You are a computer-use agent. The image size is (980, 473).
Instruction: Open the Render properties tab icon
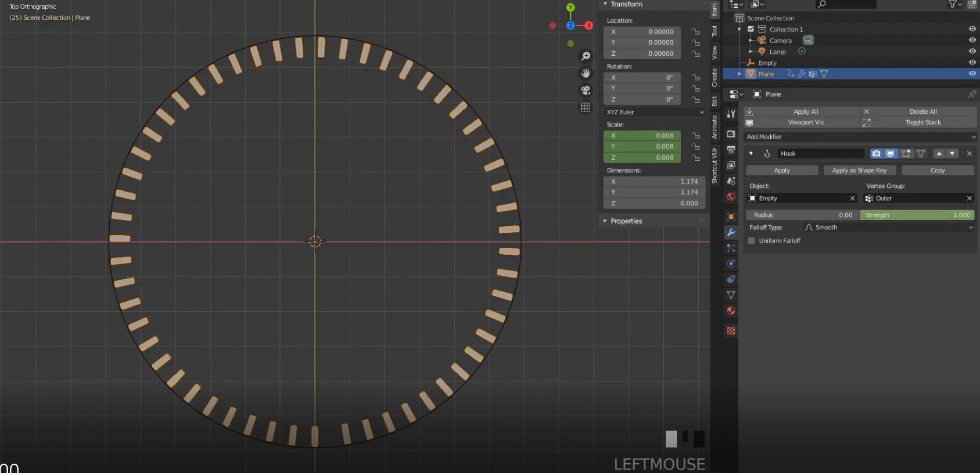click(x=731, y=134)
